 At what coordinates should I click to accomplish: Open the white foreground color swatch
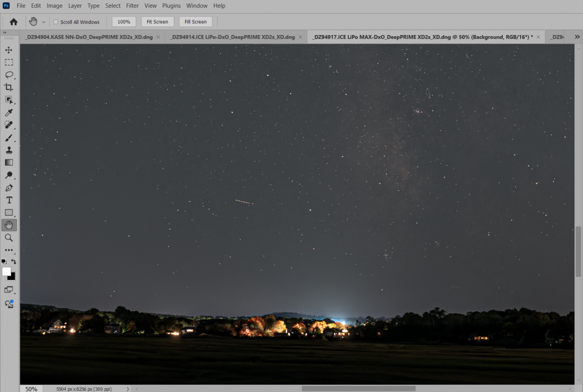click(6, 272)
